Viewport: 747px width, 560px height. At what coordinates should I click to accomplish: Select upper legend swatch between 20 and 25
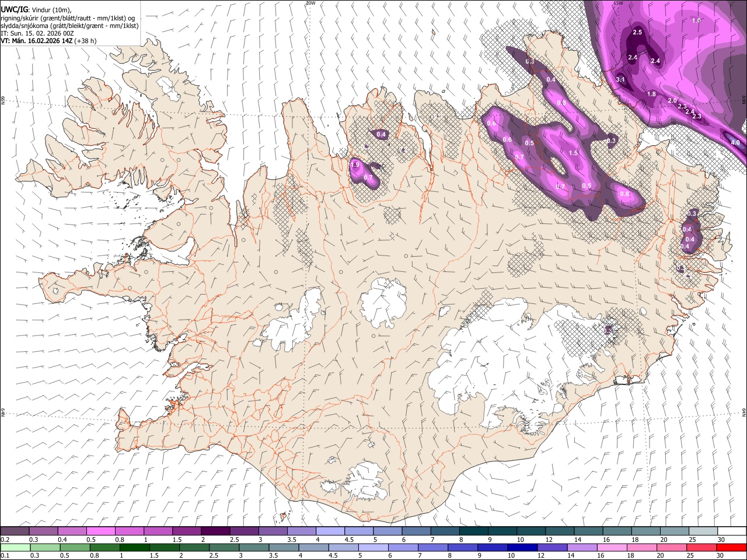tap(675, 531)
